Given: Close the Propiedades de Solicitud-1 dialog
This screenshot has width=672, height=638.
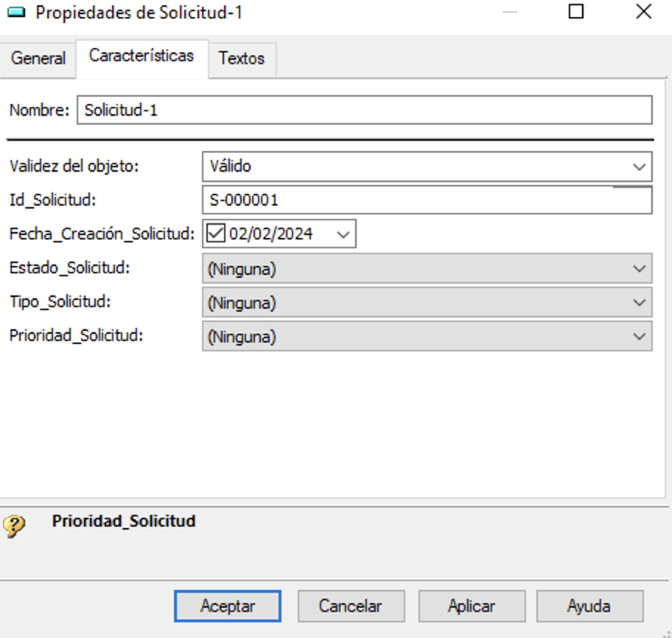Looking at the screenshot, I should pos(643,12).
